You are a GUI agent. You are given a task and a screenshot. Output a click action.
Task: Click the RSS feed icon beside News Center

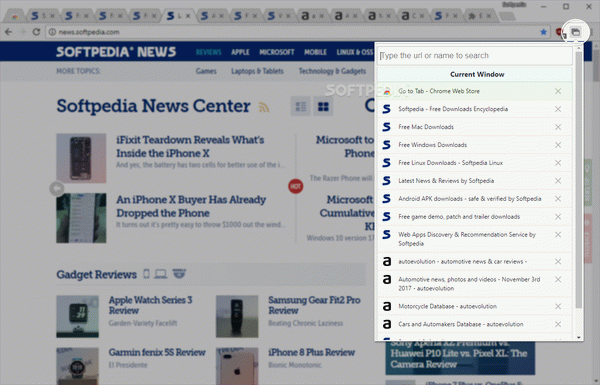tap(264, 107)
